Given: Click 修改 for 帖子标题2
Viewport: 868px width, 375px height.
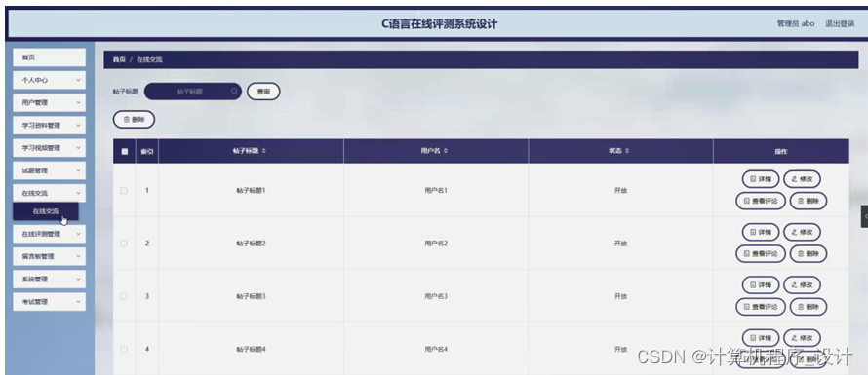Looking at the screenshot, I should pos(802,232).
